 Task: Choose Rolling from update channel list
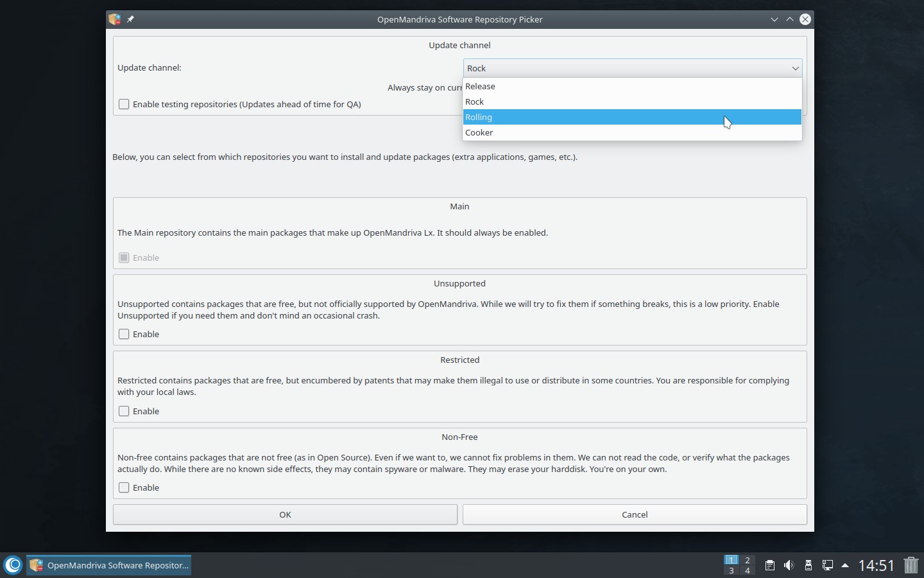point(633,117)
